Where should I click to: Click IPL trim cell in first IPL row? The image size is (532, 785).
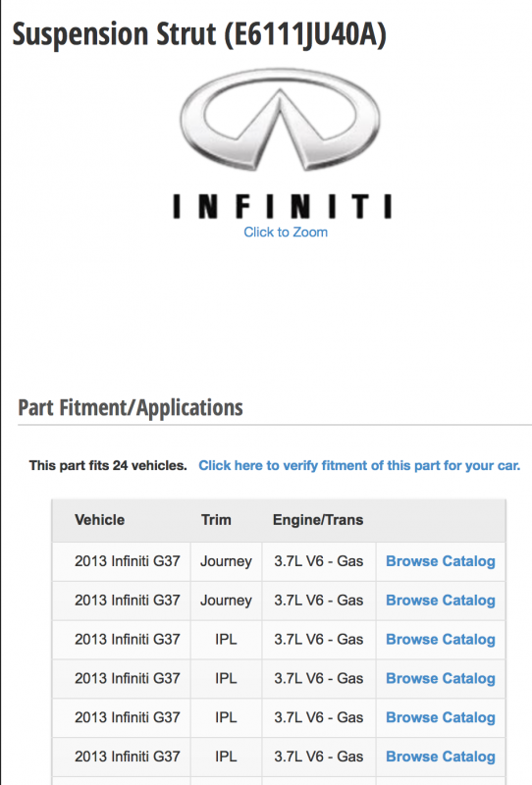click(226, 640)
